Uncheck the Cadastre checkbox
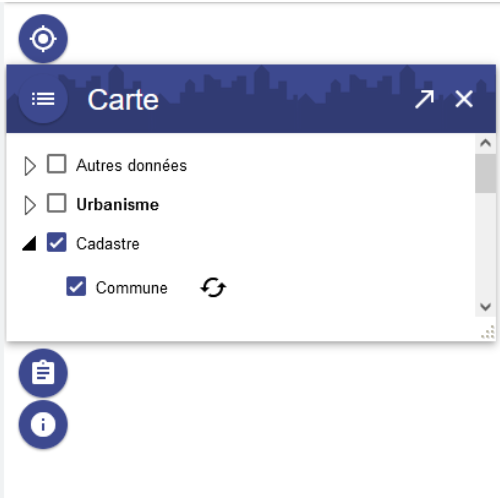 point(57,242)
